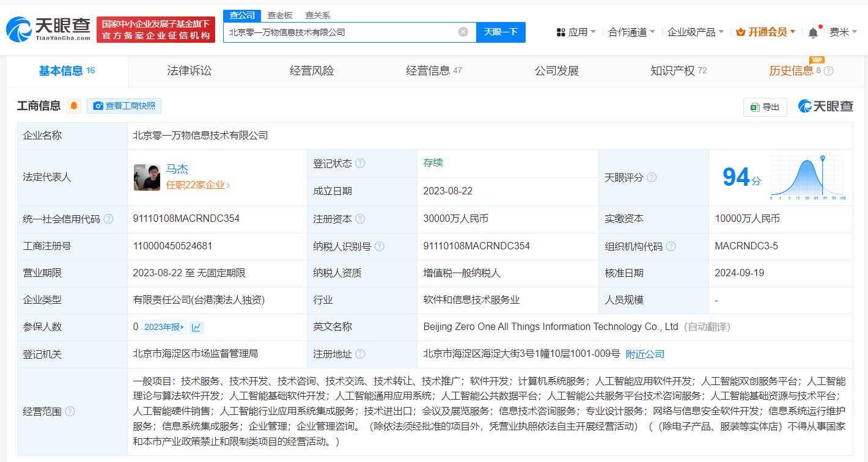Open the 应用 dropdown menu

click(576, 32)
